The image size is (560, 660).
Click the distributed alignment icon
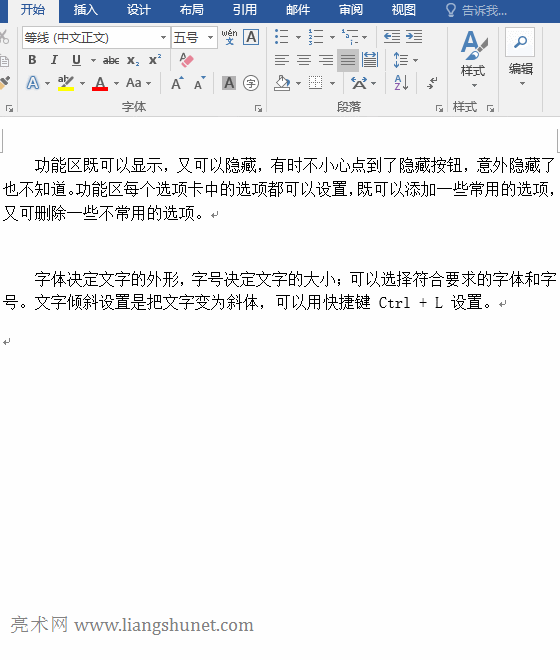click(x=370, y=60)
